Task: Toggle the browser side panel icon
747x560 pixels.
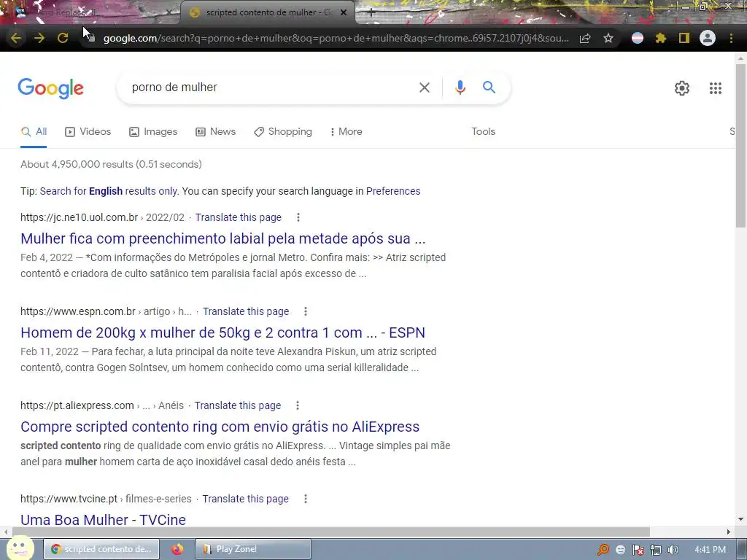Action: click(x=684, y=38)
